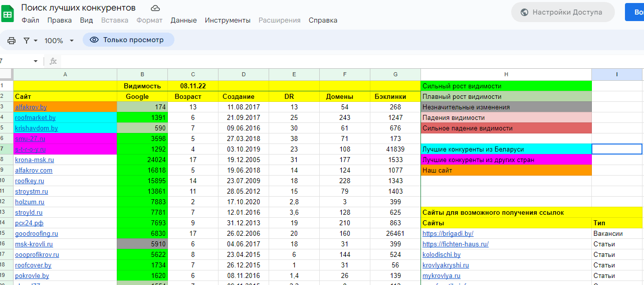This screenshot has width=644, height=285.
Task: Select red Сильное падение видимости legend cell
Action: [x=506, y=128]
